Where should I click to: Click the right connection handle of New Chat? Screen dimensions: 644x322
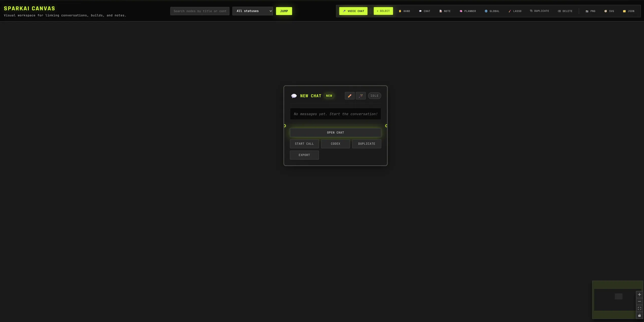(x=386, y=126)
